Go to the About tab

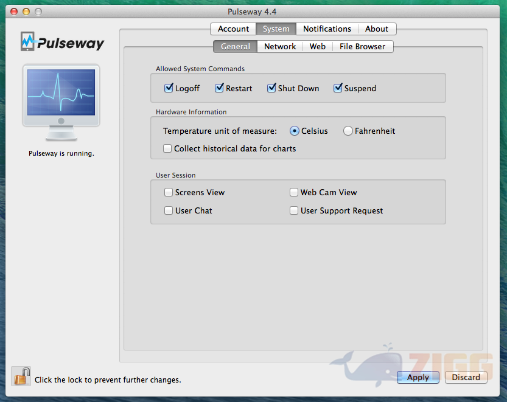coord(377,29)
